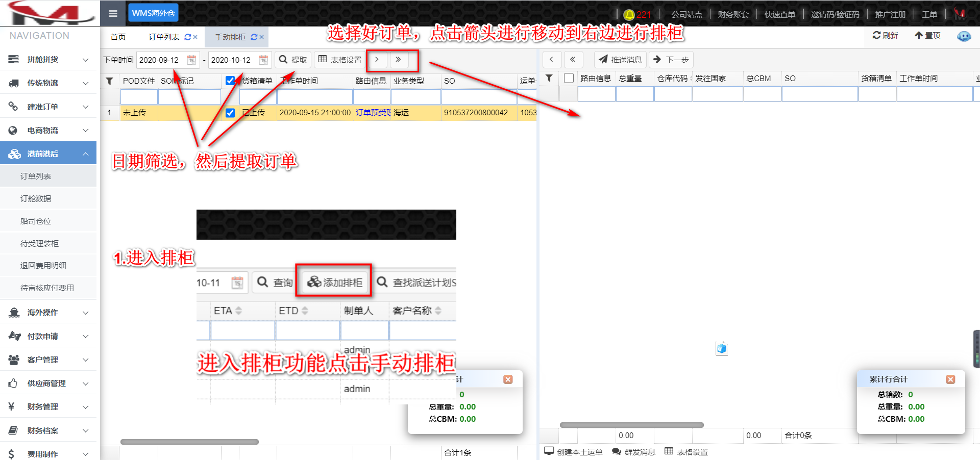The height and width of the screenshot is (460, 980).
Task: Expand the 电商物流 sidebar section
Action: tap(48, 131)
